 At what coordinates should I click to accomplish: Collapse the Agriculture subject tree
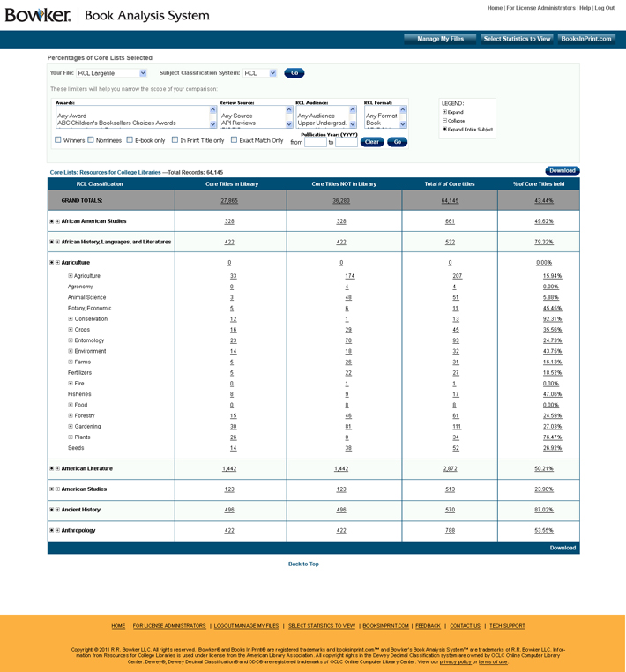click(x=58, y=263)
